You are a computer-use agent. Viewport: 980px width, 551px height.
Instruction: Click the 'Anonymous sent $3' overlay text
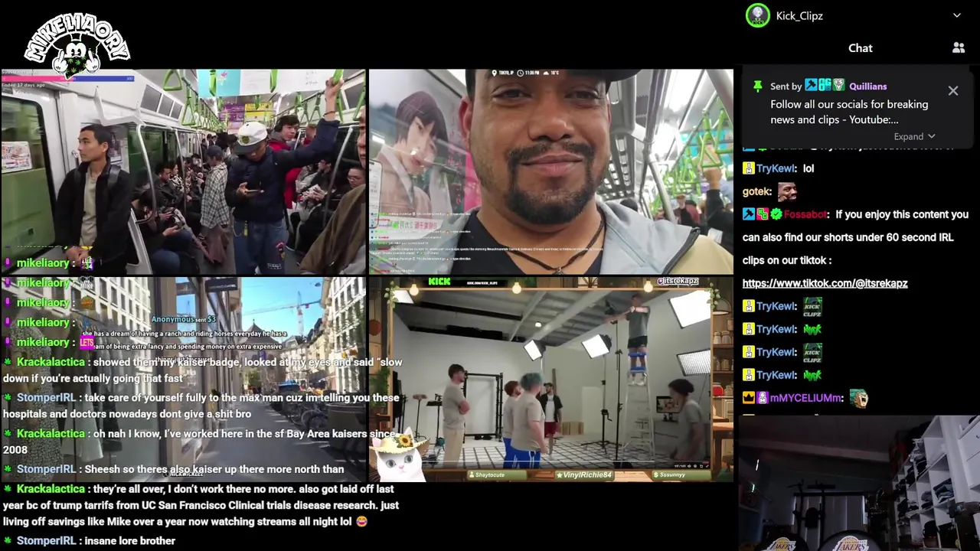coord(184,319)
